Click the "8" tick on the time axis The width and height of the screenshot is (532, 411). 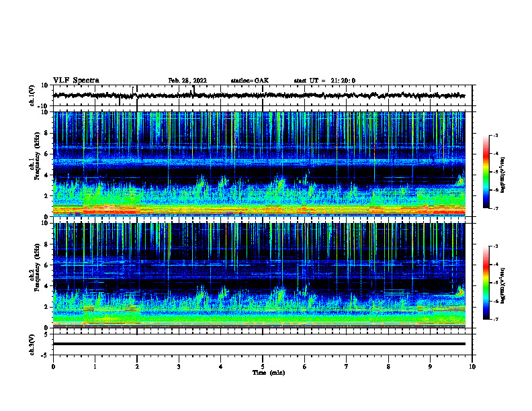tap(388, 367)
